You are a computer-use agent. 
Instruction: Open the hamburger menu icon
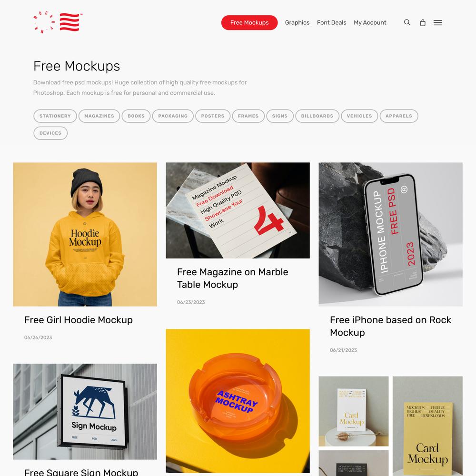[437, 23]
